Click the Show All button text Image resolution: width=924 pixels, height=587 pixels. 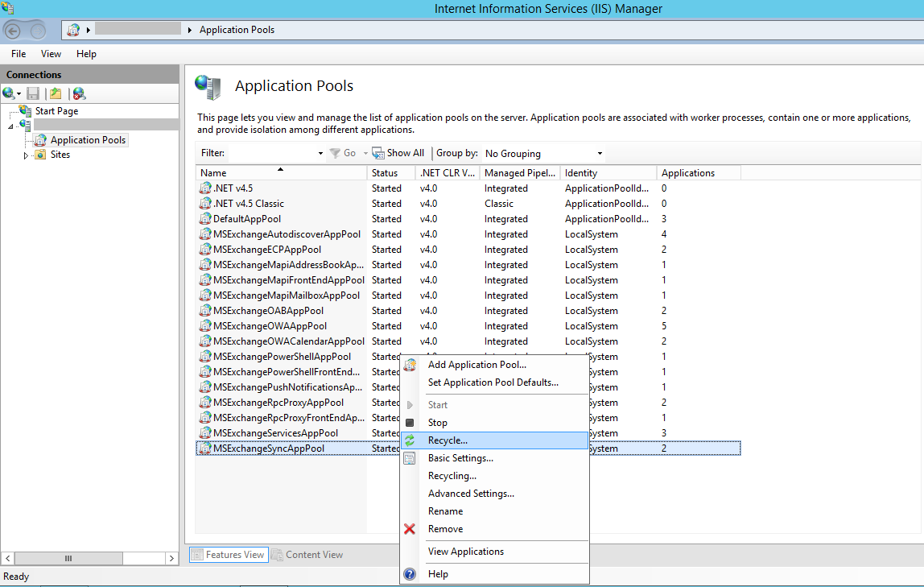[x=406, y=153]
